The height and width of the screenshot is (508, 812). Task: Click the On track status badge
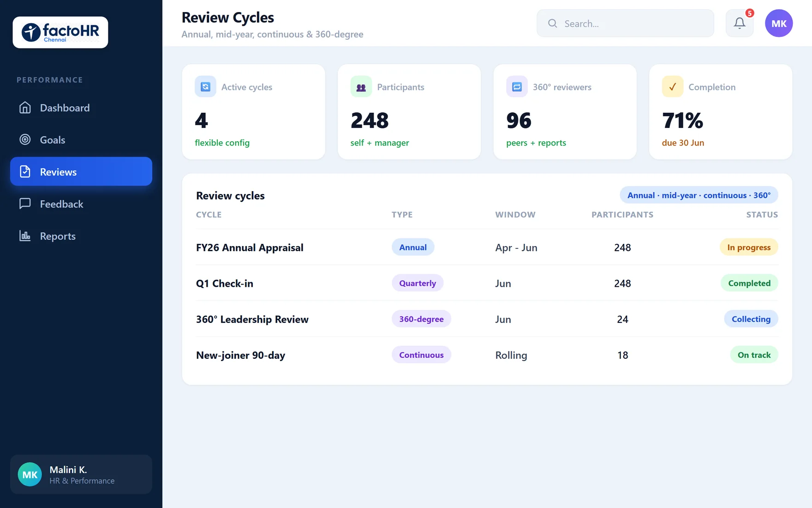coord(754,355)
